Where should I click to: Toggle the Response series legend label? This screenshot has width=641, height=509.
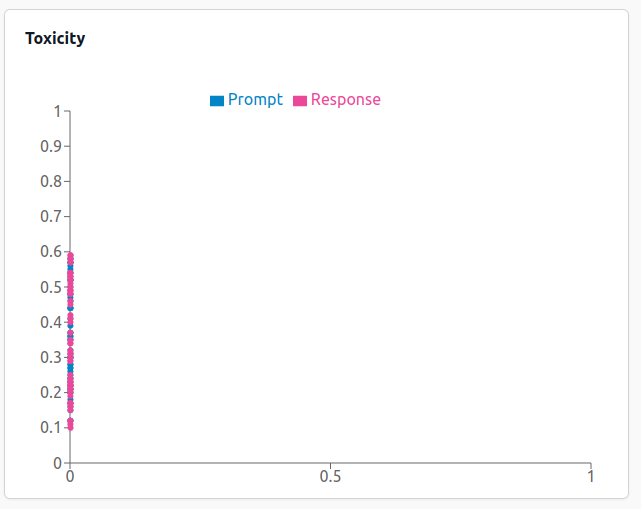click(x=345, y=100)
